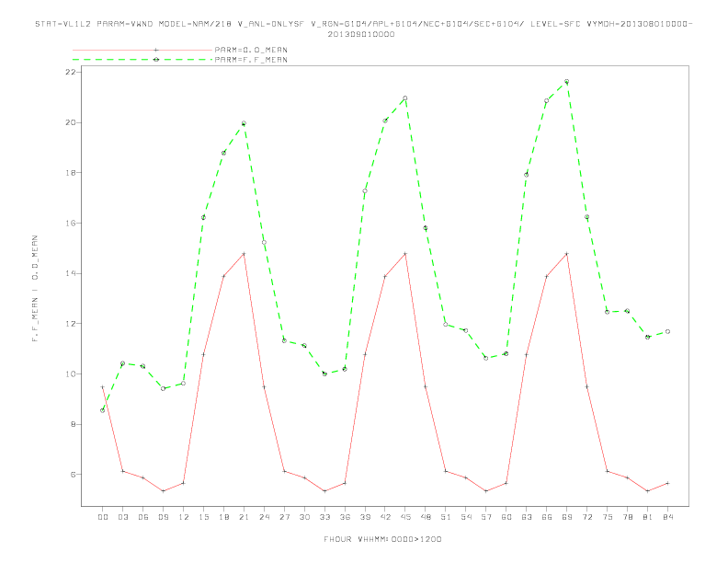728x563 pixels.
Task: Click x-axis tick label 21
Action: [244, 517]
